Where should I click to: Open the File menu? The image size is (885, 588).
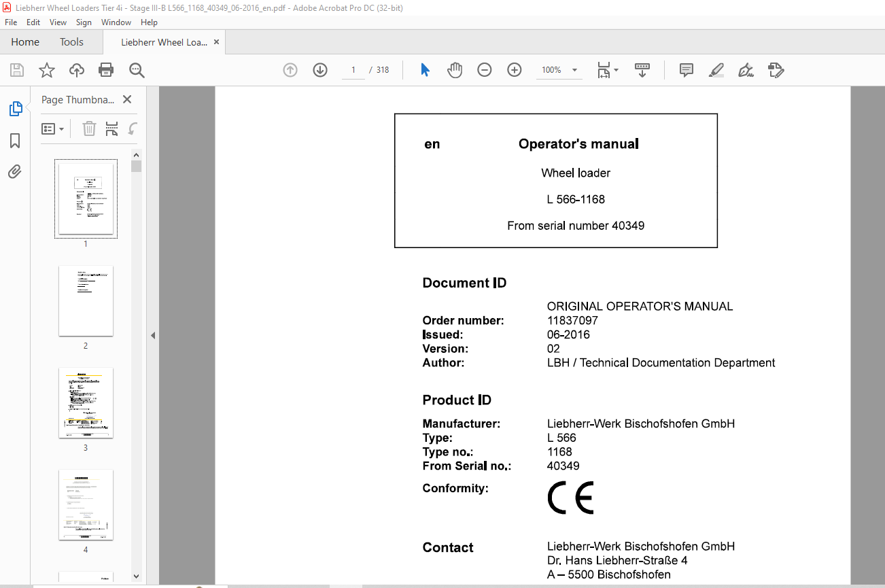[x=11, y=22]
